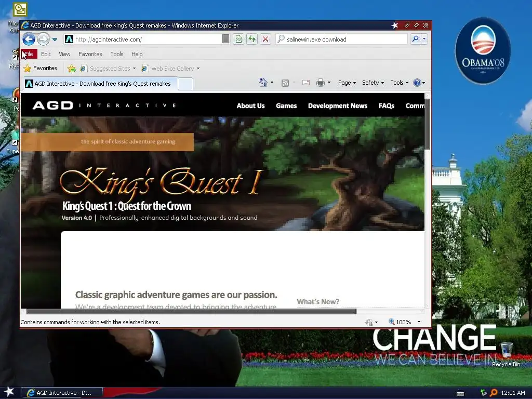The height and width of the screenshot is (399, 532).
Task: Click the green network tray icon
Action: coord(484,393)
